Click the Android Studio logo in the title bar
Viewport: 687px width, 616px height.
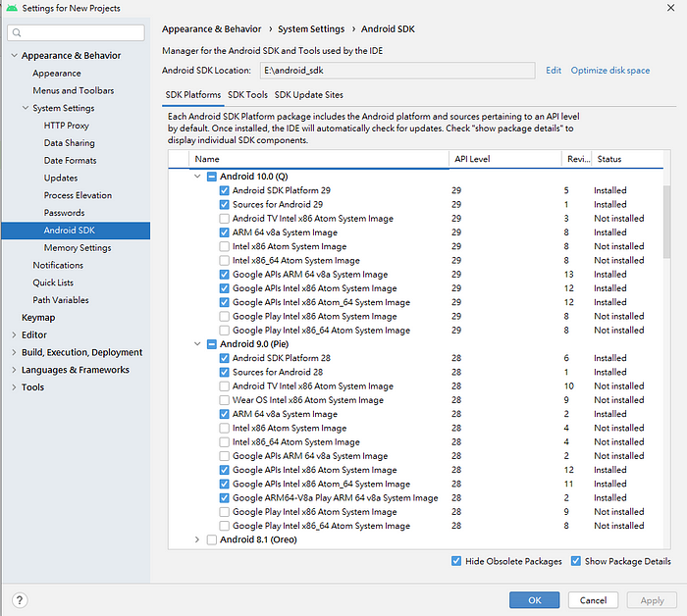[x=12, y=8]
